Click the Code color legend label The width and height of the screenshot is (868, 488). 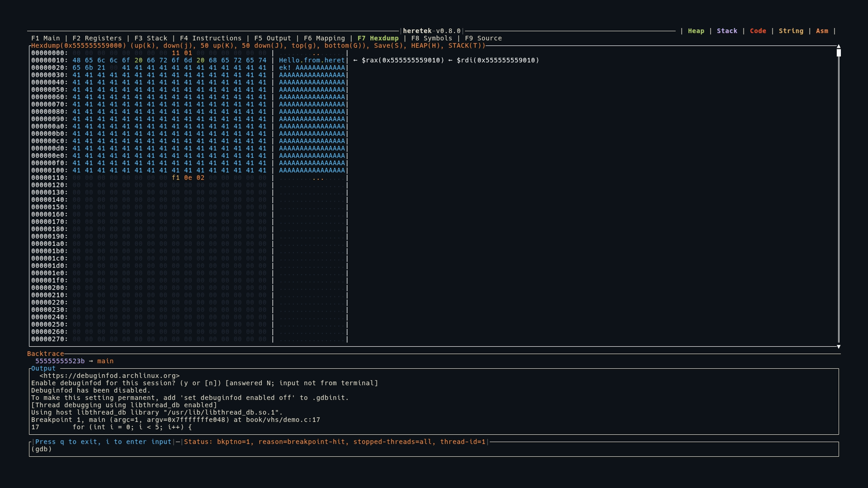[758, 31]
